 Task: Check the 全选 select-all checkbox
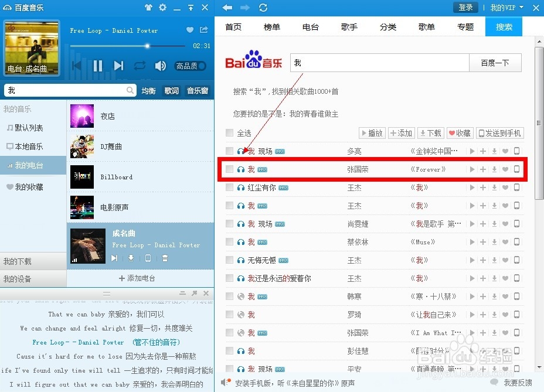[x=229, y=132]
